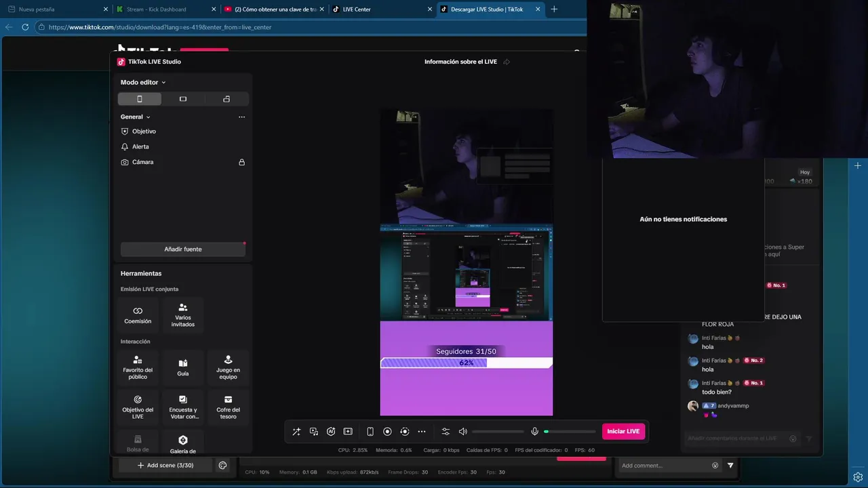Click the Añadir fuente button
The height and width of the screenshot is (488, 868).
(x=183, y=249)
